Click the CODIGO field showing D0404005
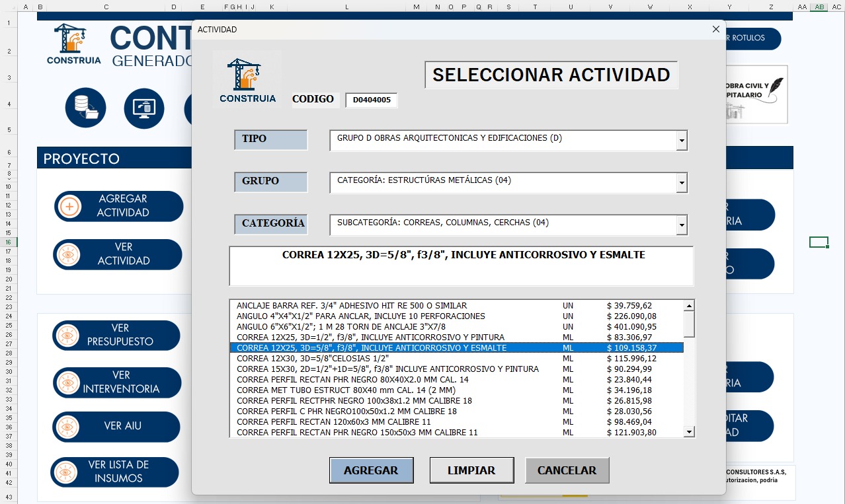Screen dimensions: 845x504 click(x=371, y=100)
